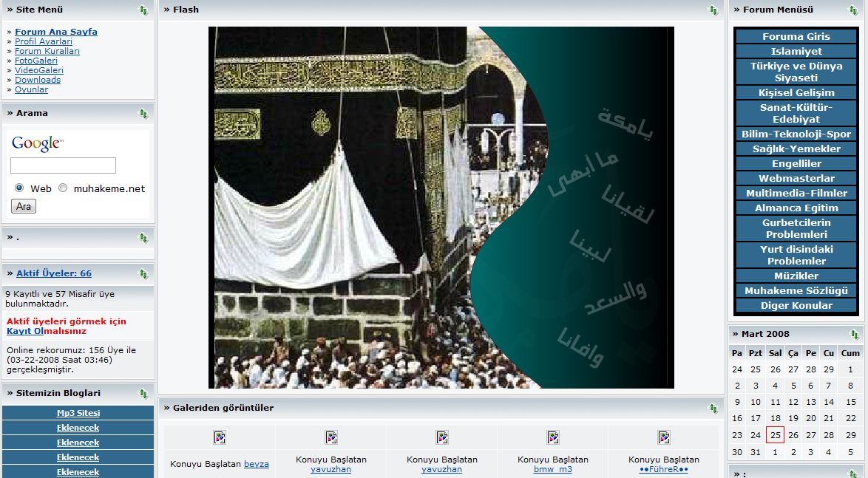Collapse the Arama panel arrow icon
The image size is (868, 478).
(143, 114)
